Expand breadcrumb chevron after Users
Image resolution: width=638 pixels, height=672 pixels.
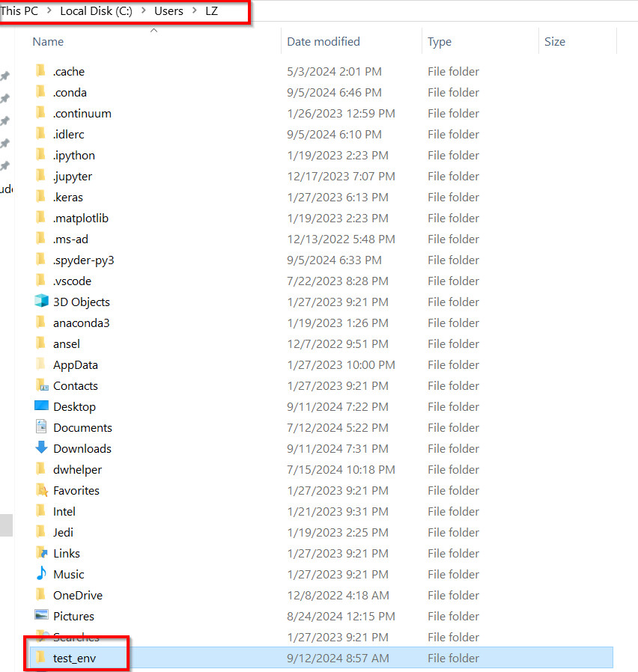(x=195, y=10)
